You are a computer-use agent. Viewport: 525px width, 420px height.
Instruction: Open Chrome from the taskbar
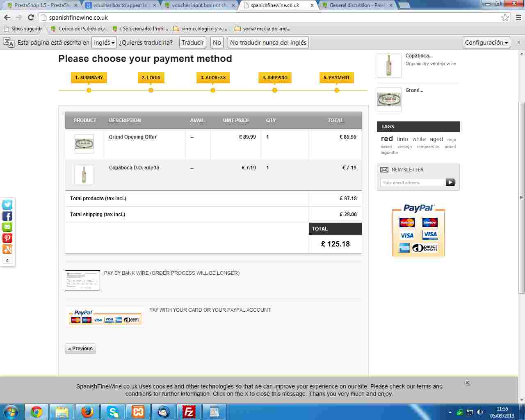[x=37, y=412]
